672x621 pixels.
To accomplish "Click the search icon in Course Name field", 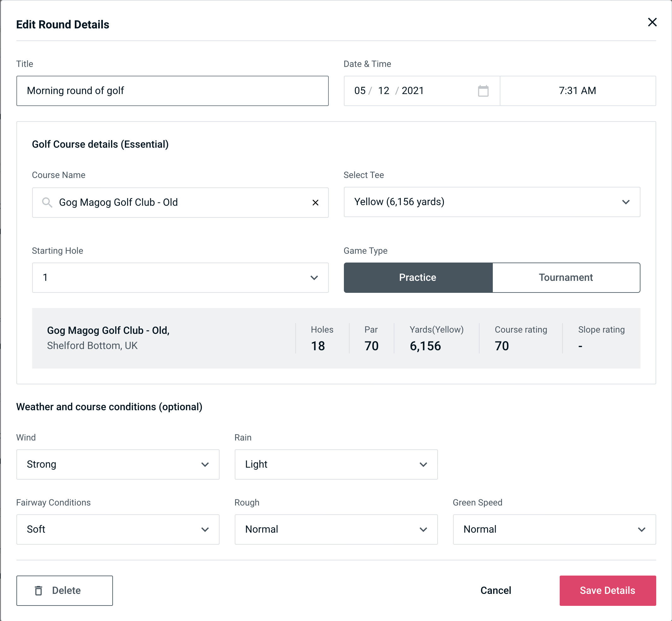I will [47, 202].
